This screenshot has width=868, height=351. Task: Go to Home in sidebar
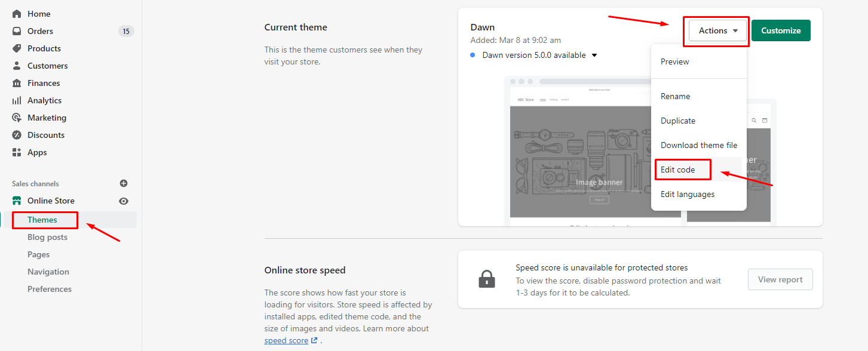tap(39, 14)
